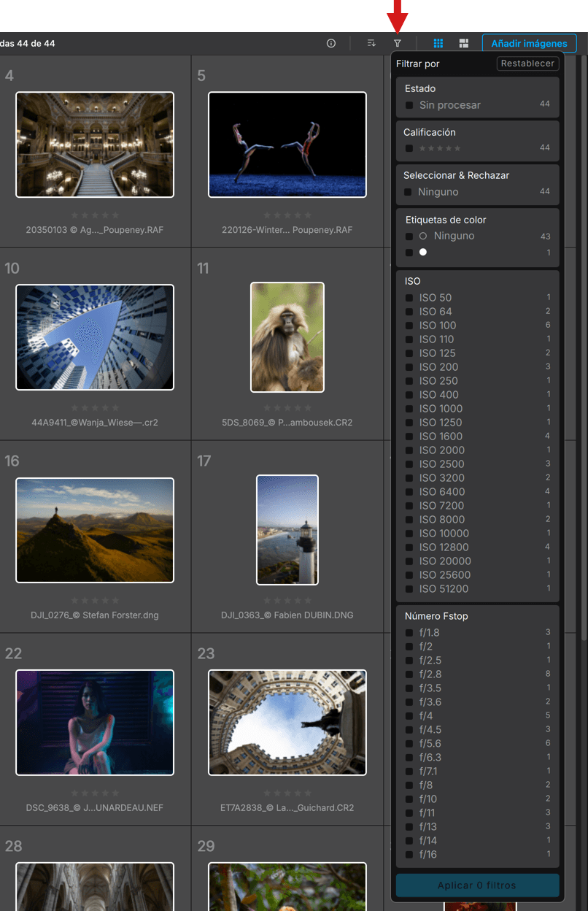The image size is (588, 911).
Task: Select the lighthouse thumbnail 17
Action: point(287,530)
